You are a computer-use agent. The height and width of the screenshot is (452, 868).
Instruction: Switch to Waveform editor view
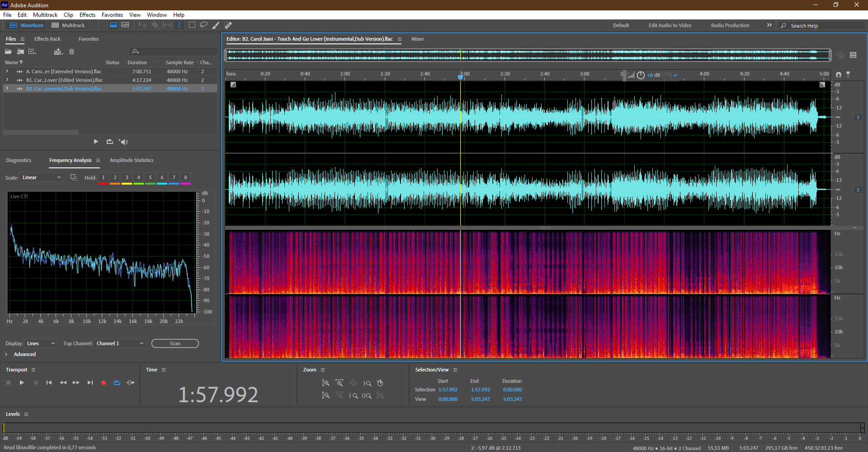click(x=27, y=25)
